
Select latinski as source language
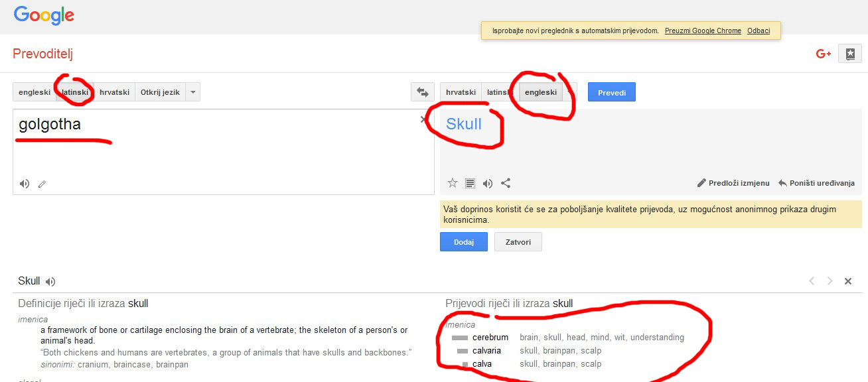74,92
